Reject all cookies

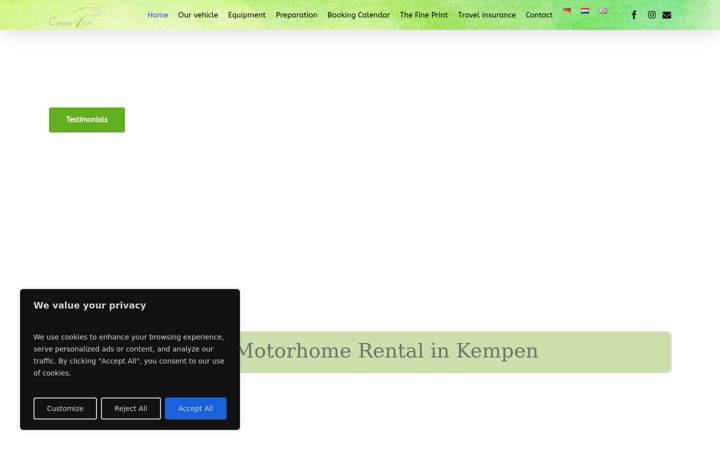[131, 408]
